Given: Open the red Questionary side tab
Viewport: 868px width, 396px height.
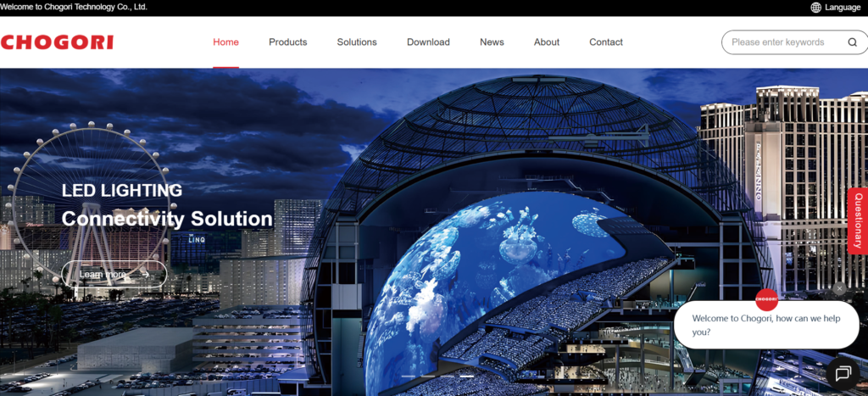Looking at the screenshot, I should 858,220.
